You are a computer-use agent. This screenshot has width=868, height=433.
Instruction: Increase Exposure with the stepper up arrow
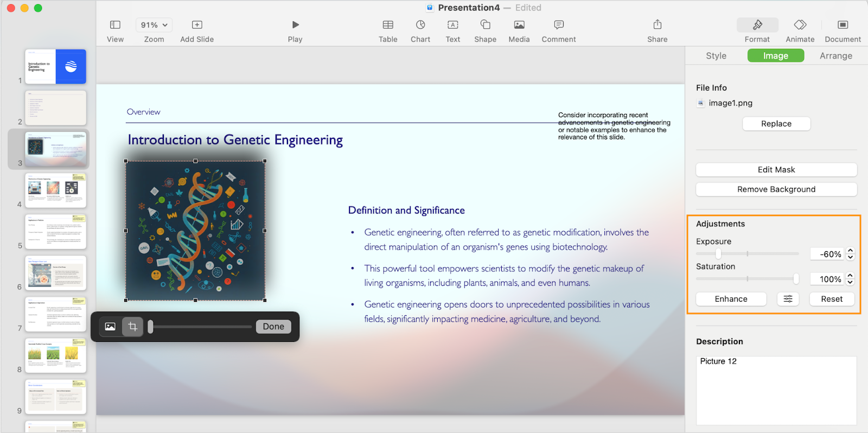[850, 251]
